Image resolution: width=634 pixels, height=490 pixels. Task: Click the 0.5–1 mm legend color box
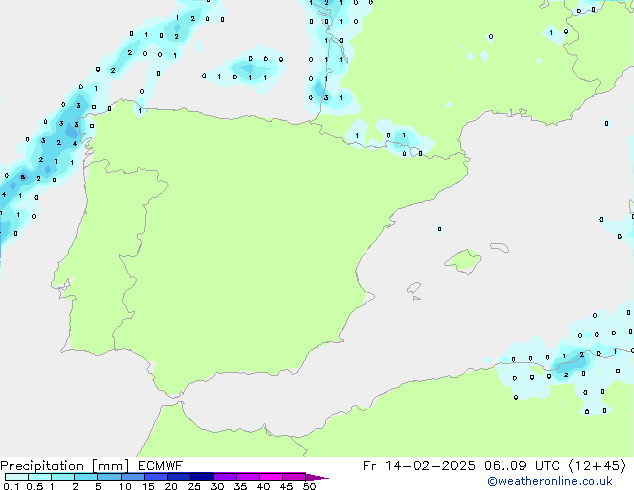pyautogui.click(x=40, y=477)
